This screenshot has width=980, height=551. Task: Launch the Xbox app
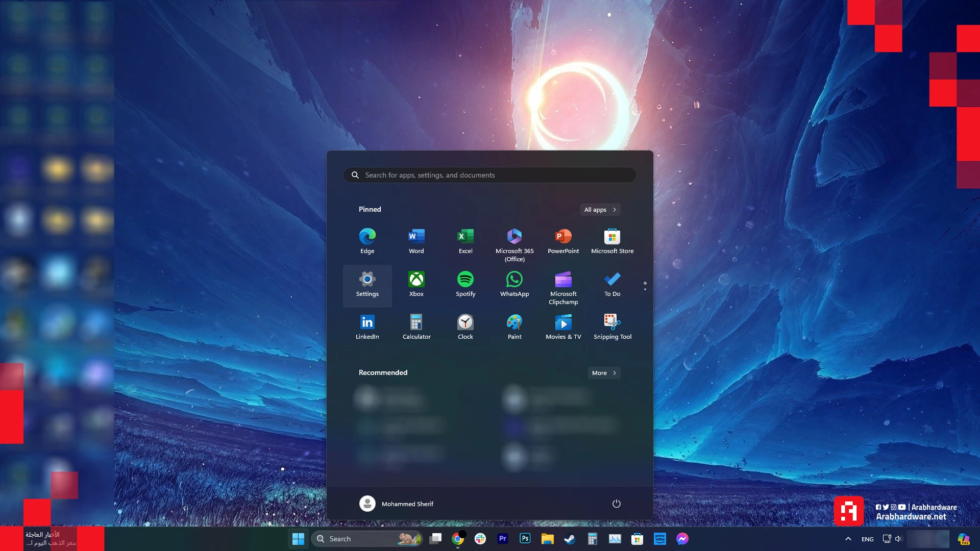[416, 284]
